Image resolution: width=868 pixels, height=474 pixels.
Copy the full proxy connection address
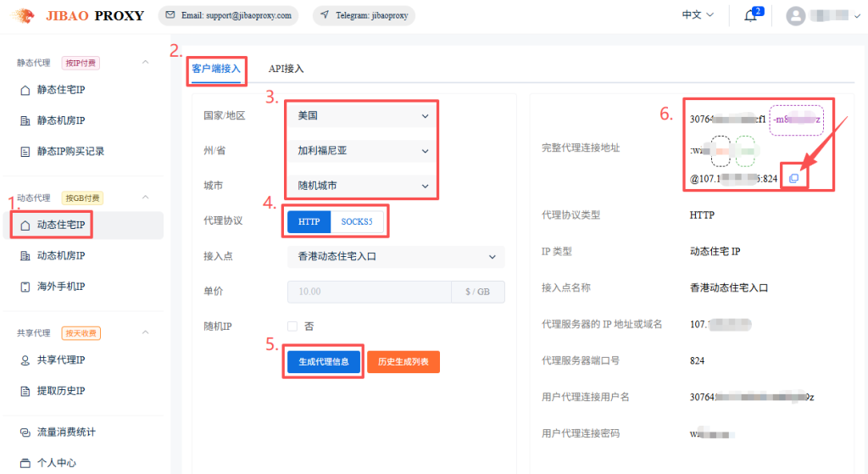pos(793,178)
